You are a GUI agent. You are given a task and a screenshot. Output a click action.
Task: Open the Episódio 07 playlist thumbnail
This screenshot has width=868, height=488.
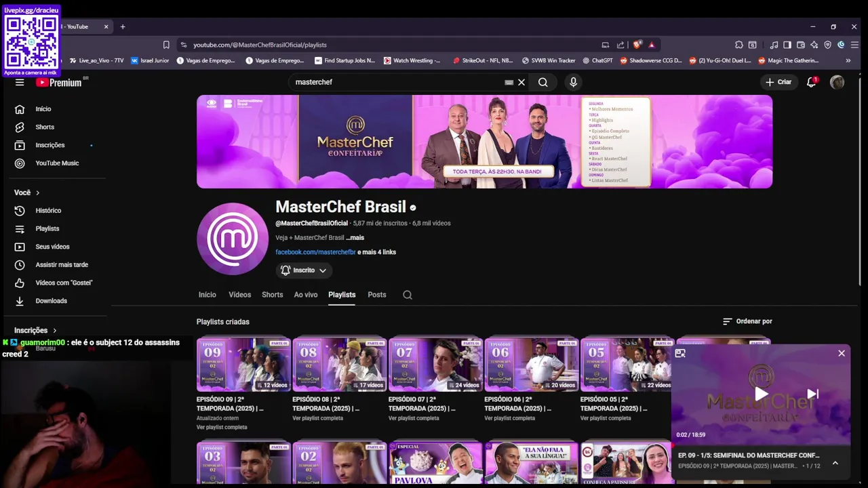tap(435, 365)
